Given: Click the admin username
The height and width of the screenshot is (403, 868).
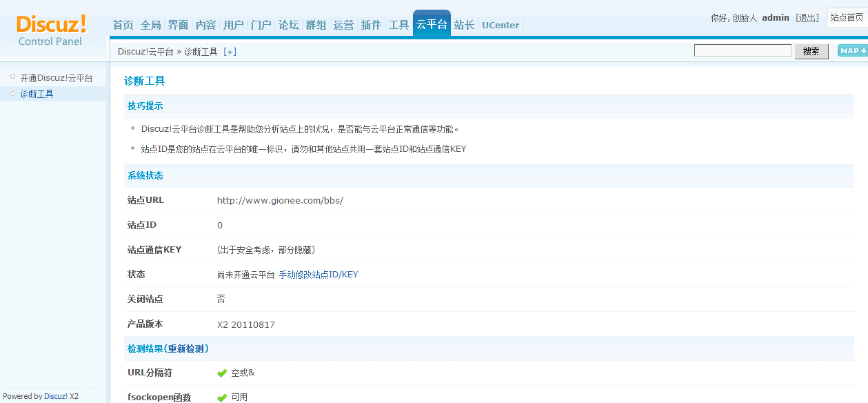Looking at the screenshot, I should tap(776, 18).
